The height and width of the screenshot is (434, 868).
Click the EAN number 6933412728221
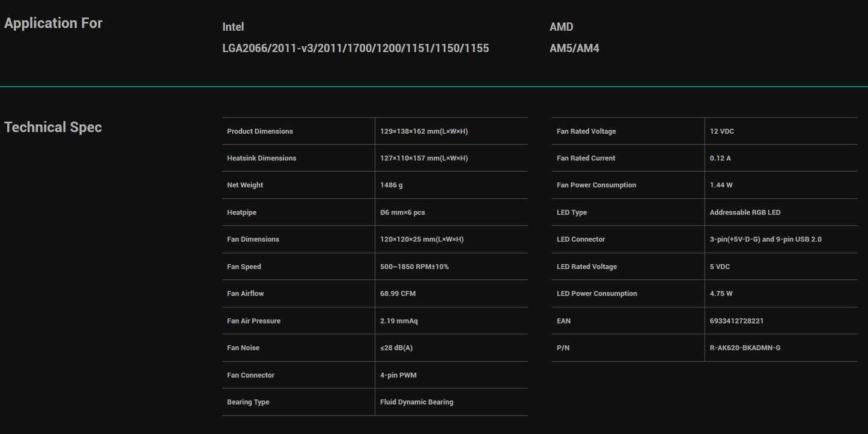click(x=736, y=321)
